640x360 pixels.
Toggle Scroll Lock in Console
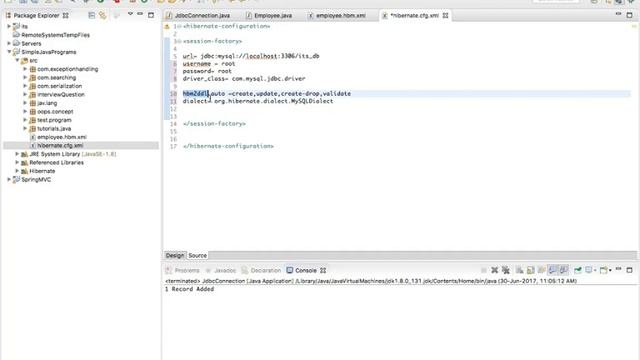pos(530,270)
